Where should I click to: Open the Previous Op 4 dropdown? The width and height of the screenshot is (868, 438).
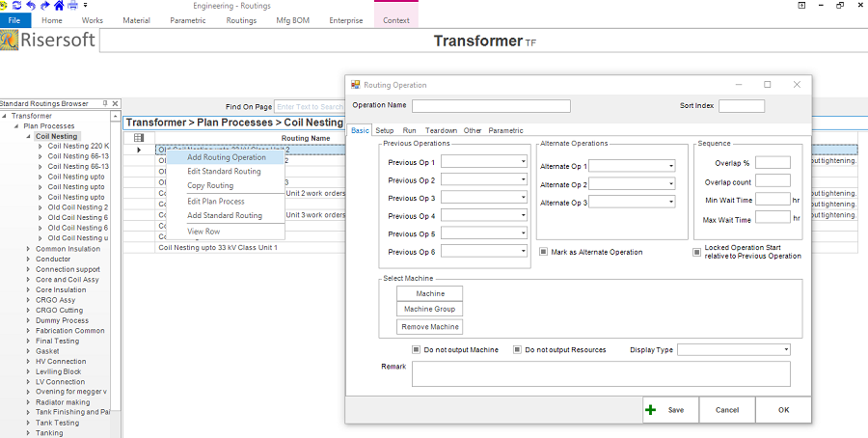tap(523, 216)
